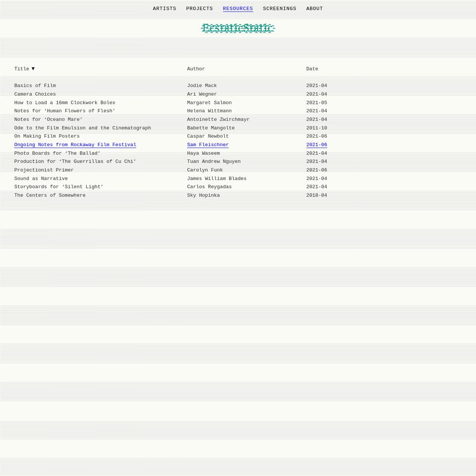The height and width of the screenshot is (476, 476).
Task: Sort the table by Date
Action: pyautogui.click(x=312, y=69)
